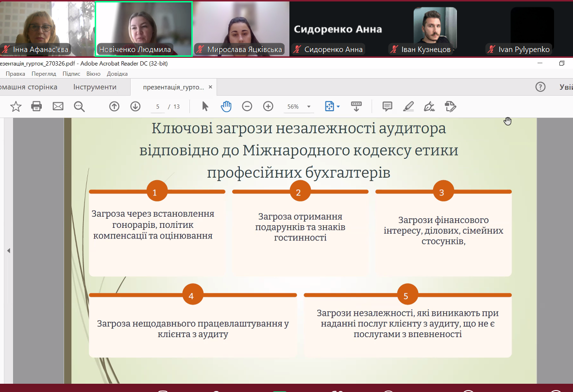Activate the hand pan tool
Screen dimensions: 573x392
[x=226, y=106]
